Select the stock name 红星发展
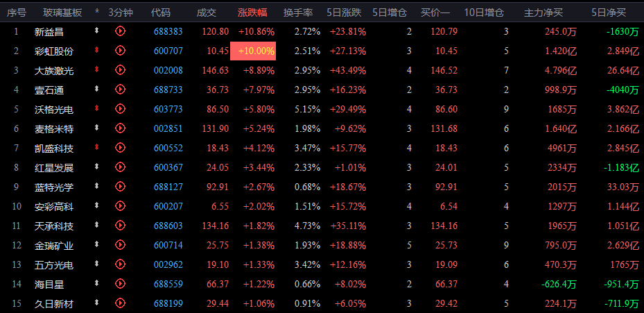Screen dimensions: 644x313 point(54,168)
